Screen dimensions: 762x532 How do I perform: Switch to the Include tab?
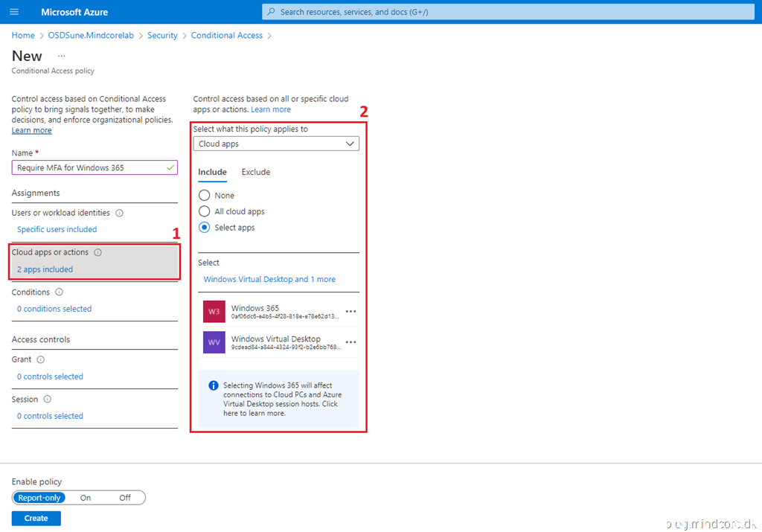tap(212, 172)
